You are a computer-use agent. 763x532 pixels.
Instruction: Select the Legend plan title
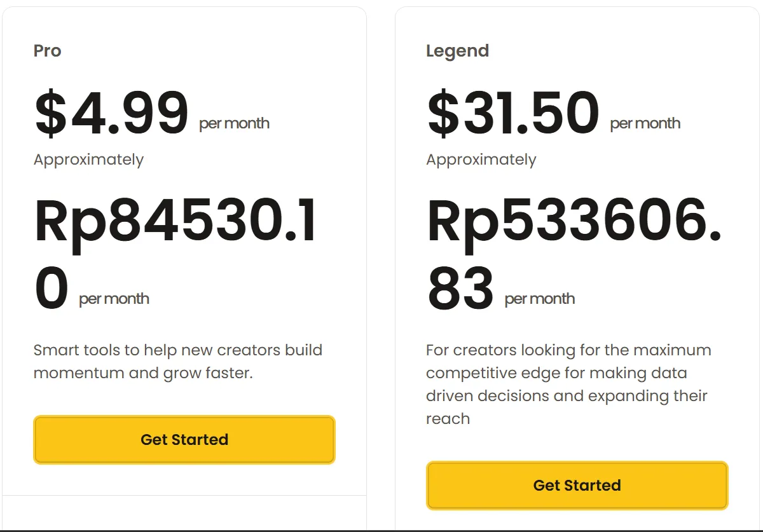457,51
